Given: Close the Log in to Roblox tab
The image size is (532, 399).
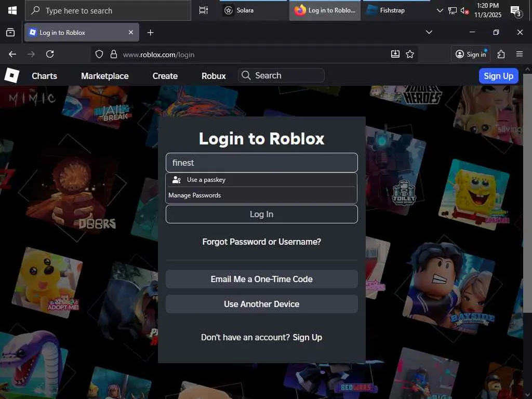Looking at the screenshot, I should (131, 32).
